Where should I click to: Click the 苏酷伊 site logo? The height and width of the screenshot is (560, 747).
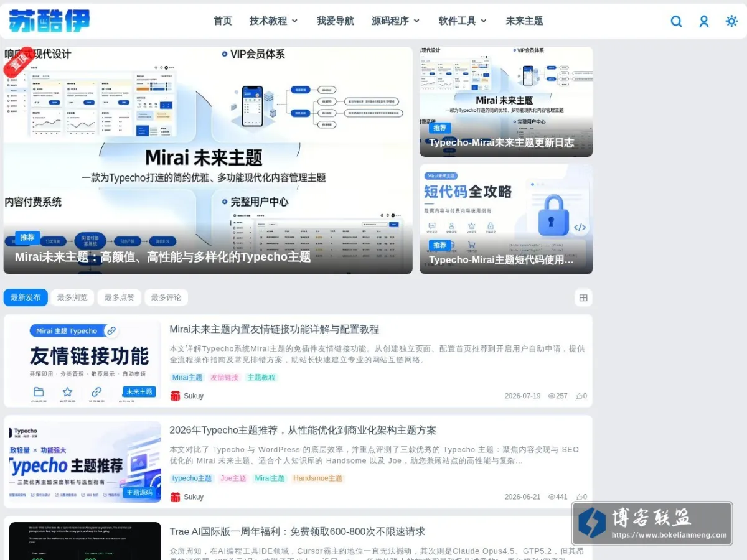click(x=50, y=21)
